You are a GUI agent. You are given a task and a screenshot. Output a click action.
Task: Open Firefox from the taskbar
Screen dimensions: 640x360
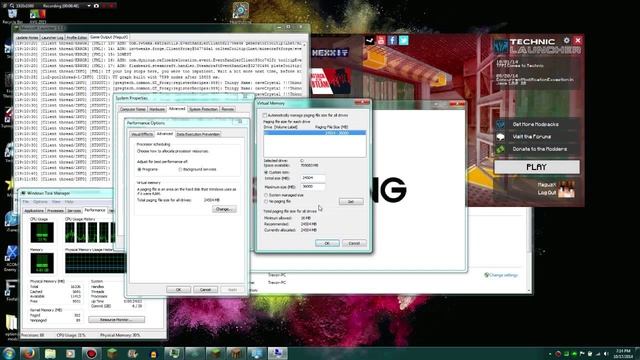[29, 353]
